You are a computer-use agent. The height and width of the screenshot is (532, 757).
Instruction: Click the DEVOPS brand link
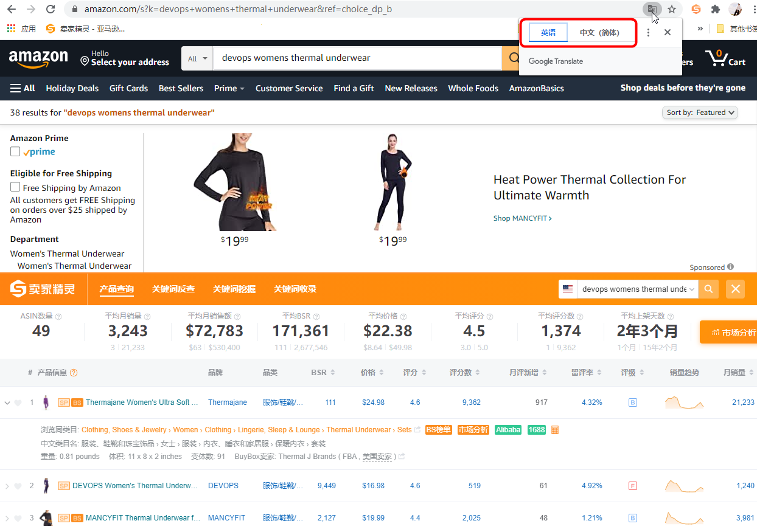(223, 486)
